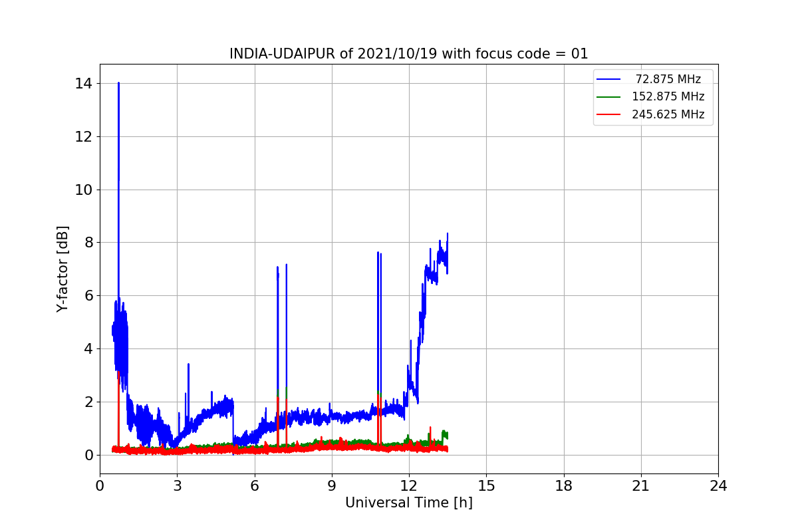Click the plot title INDIA-UDAIPUR of 2021/10/19

coord(409,54)
